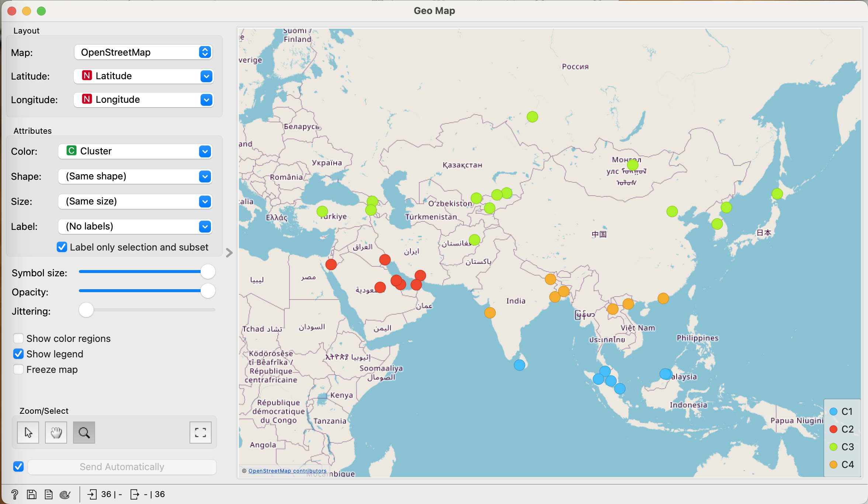Adjust the Opacity slider handle
The height and width of the screenshot is (504, 868).
tap(208, 291)
